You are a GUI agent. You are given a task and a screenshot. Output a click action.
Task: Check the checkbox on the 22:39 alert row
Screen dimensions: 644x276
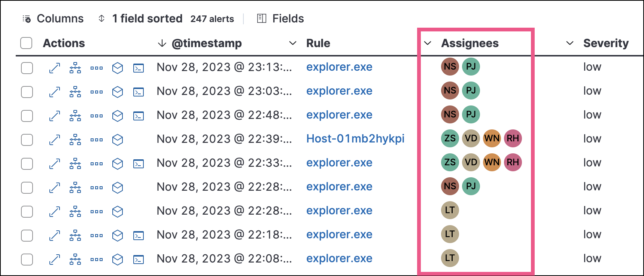pos(27,140)
